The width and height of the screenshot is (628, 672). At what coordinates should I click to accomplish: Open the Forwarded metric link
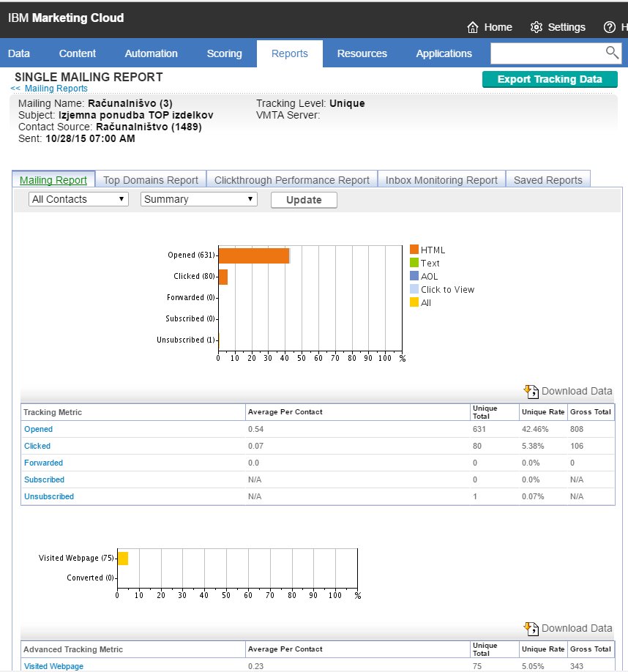(43, 463)
